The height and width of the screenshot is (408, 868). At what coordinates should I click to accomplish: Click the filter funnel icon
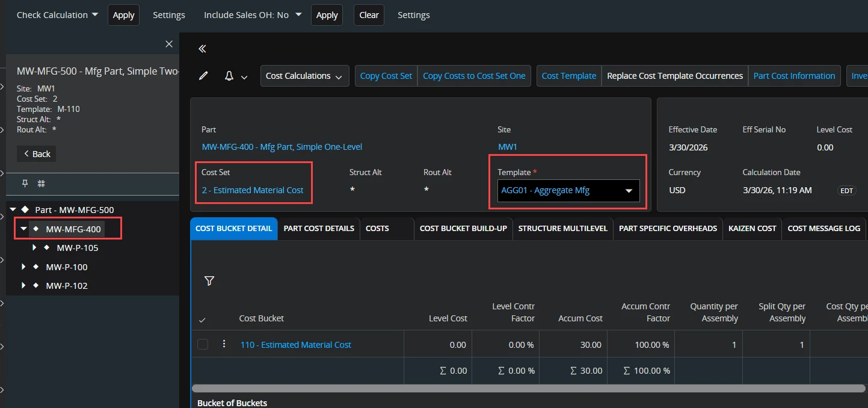[209, 280]
